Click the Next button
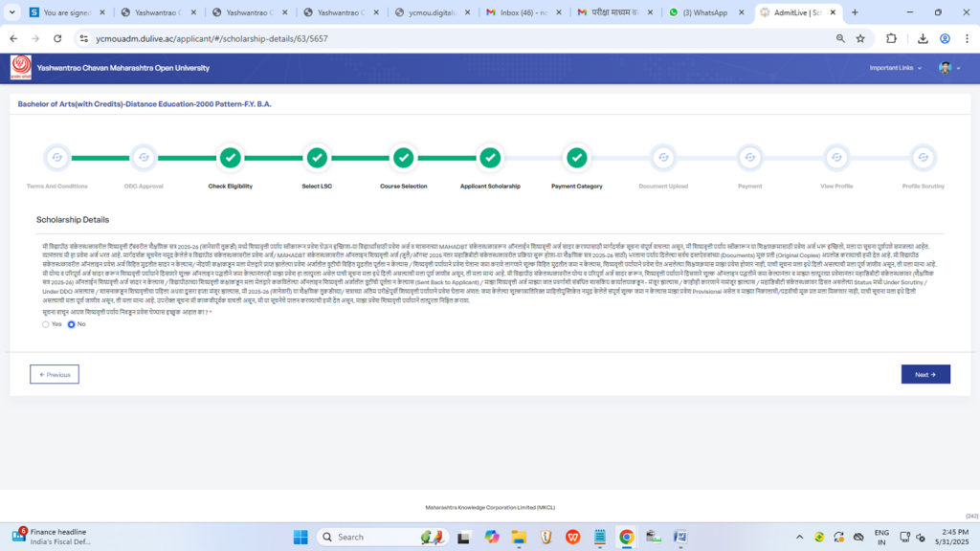Viewport: 980px width, 551px height. (924, 374)
